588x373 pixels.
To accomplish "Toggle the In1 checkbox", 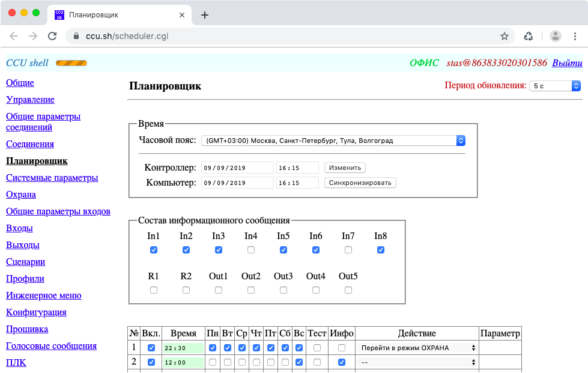I will 153,250.
